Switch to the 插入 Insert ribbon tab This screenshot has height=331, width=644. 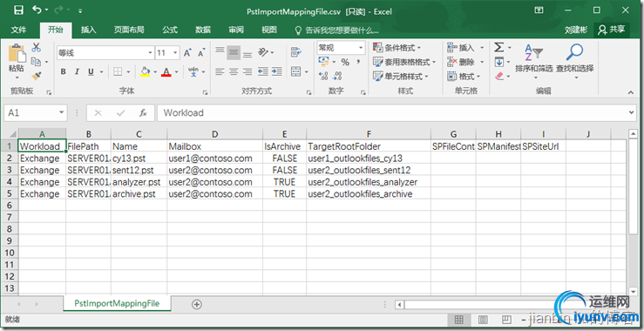[x=88, y=30]
